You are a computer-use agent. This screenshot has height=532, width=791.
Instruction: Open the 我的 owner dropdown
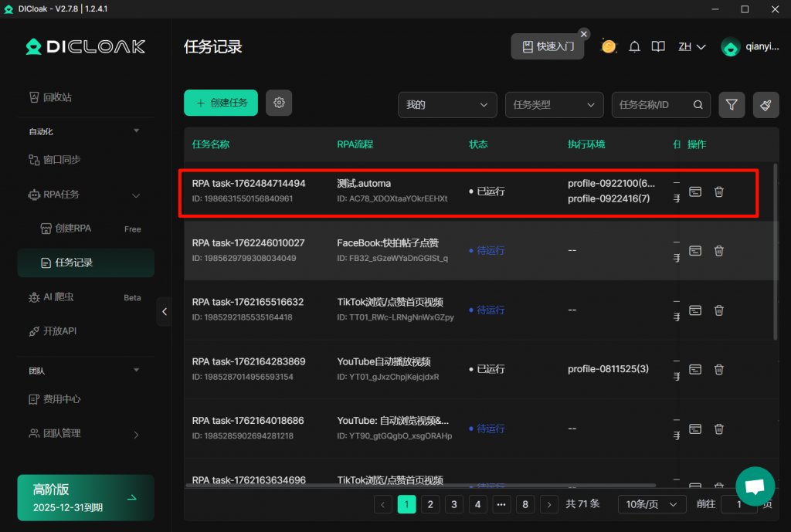(447, 104)
